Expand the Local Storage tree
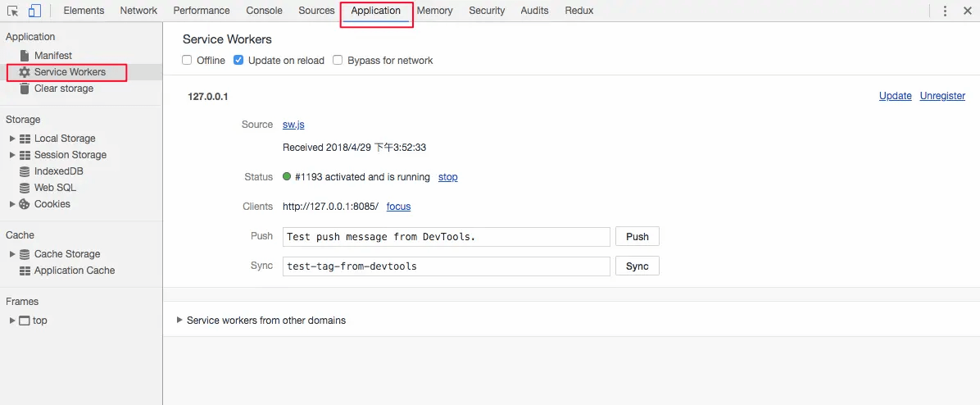Viewport: 980px width, 405px height. (12, 139)
